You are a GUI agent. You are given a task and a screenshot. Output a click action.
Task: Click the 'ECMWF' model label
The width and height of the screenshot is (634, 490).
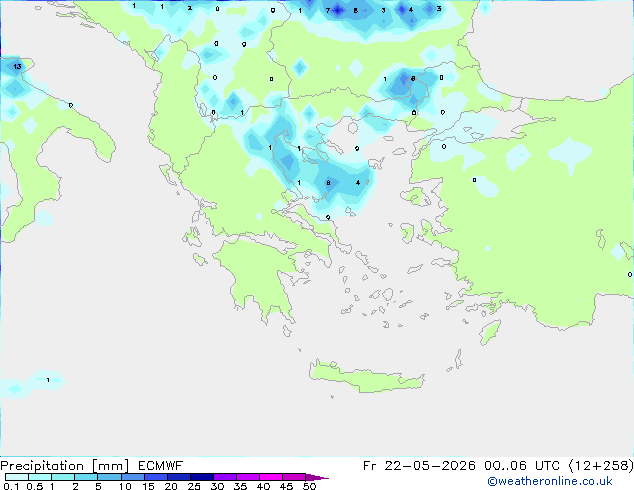[x=161, y=466]
